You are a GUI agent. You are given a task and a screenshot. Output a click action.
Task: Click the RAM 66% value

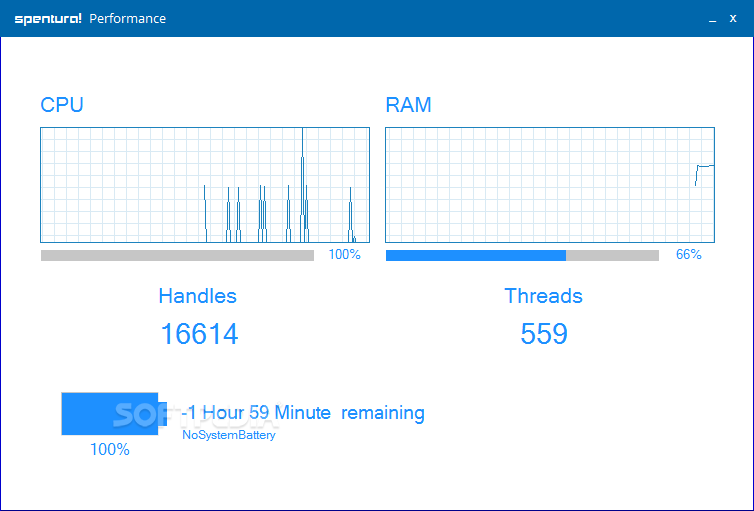(x=689, y=254)
